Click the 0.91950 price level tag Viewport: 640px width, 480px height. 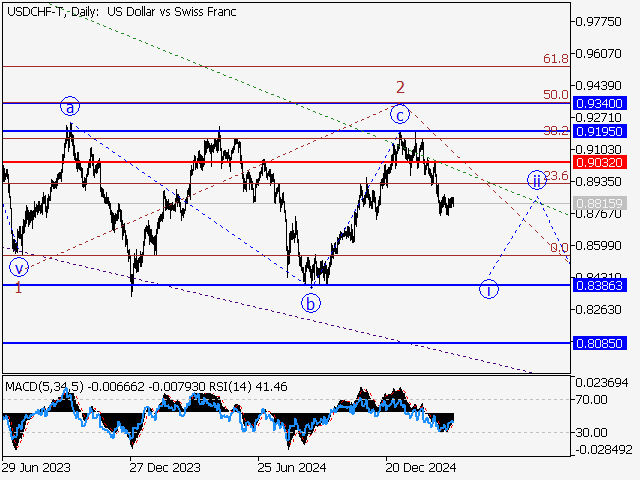(600, 131)
